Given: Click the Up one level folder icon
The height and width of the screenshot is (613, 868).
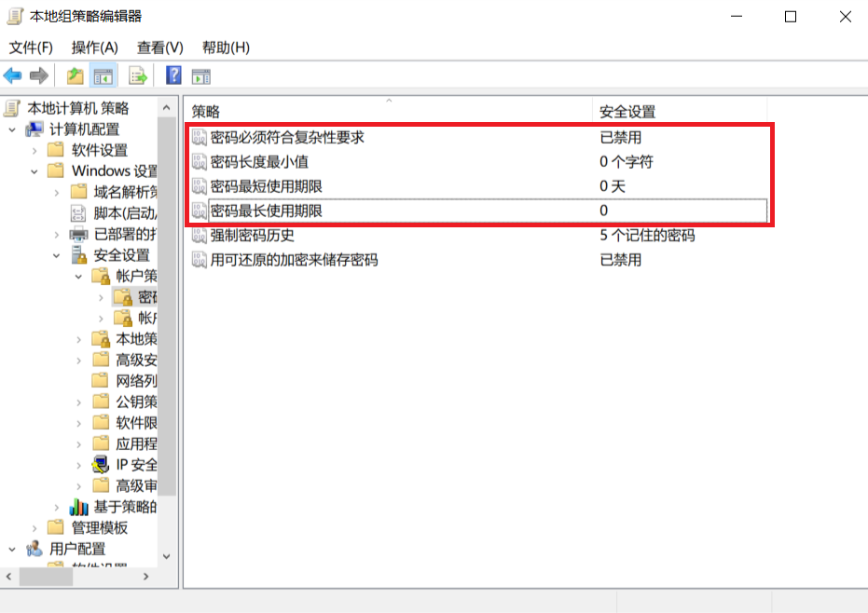Looking at the screenshot, I should pyautogui.click(x=74, y=75).
